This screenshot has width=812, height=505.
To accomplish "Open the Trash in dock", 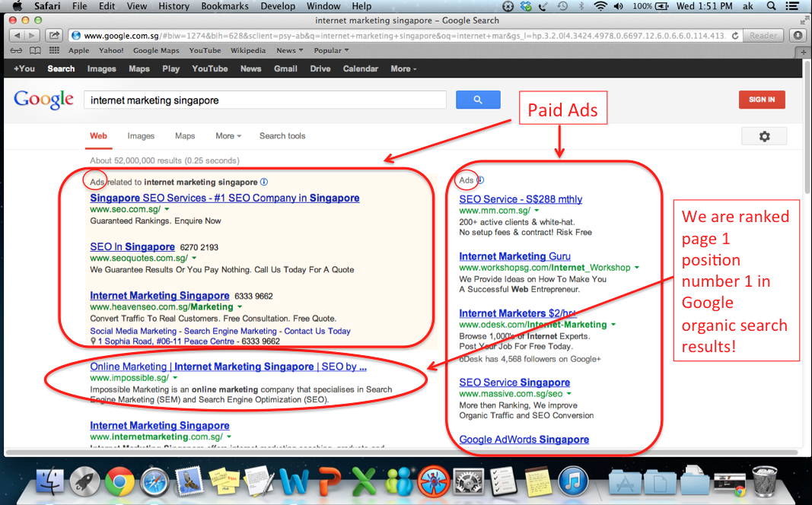I will [764, 481].
